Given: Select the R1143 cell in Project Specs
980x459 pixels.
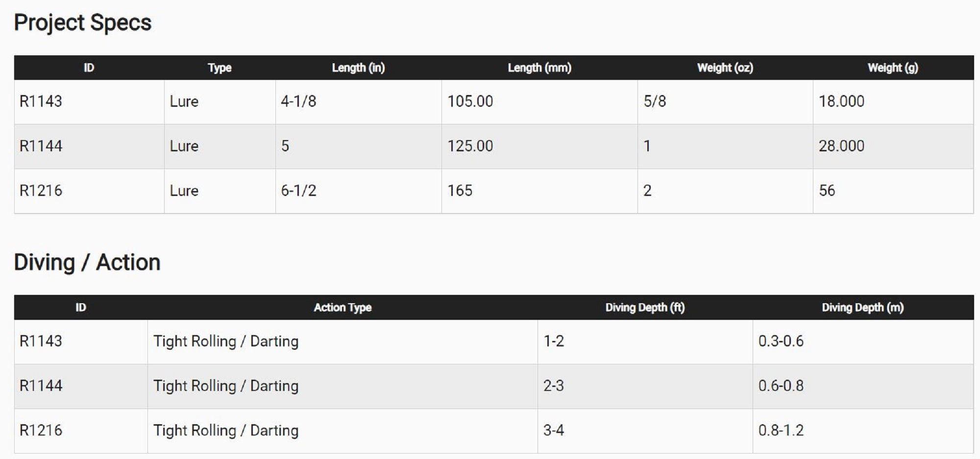Looking at the screenshot, I should tap(41, 101).
